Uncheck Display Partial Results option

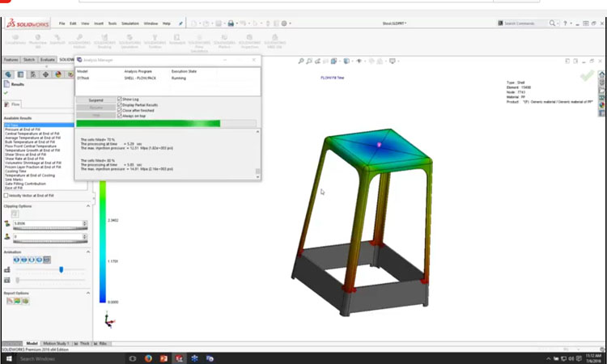[120, 104]
